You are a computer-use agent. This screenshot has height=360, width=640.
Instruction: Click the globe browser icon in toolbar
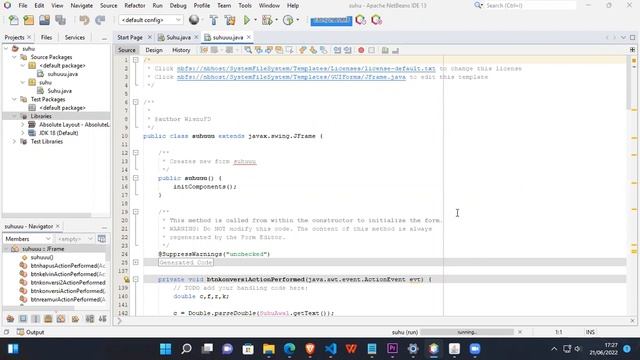click(x=194, y=20)
